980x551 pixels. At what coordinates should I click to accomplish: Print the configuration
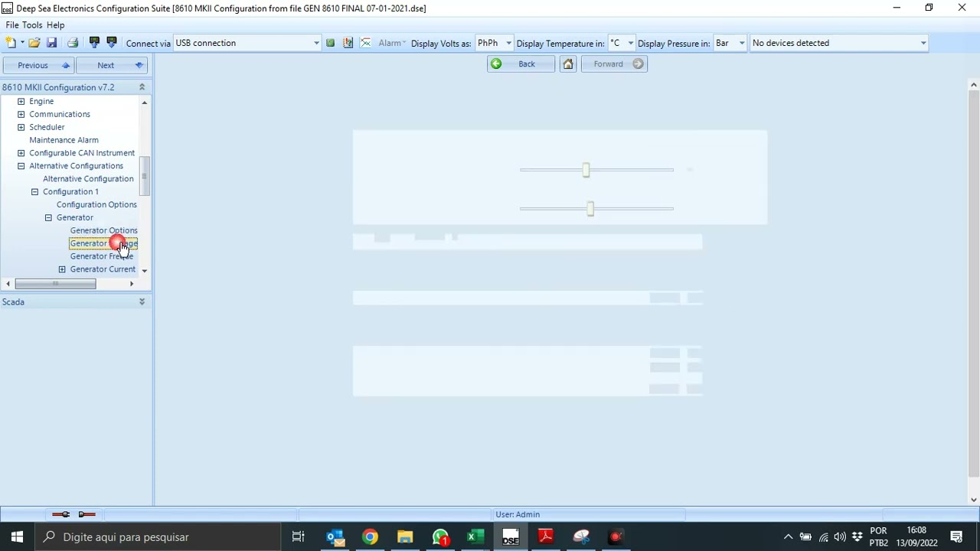pyautogui.click(x=73, y=43)
